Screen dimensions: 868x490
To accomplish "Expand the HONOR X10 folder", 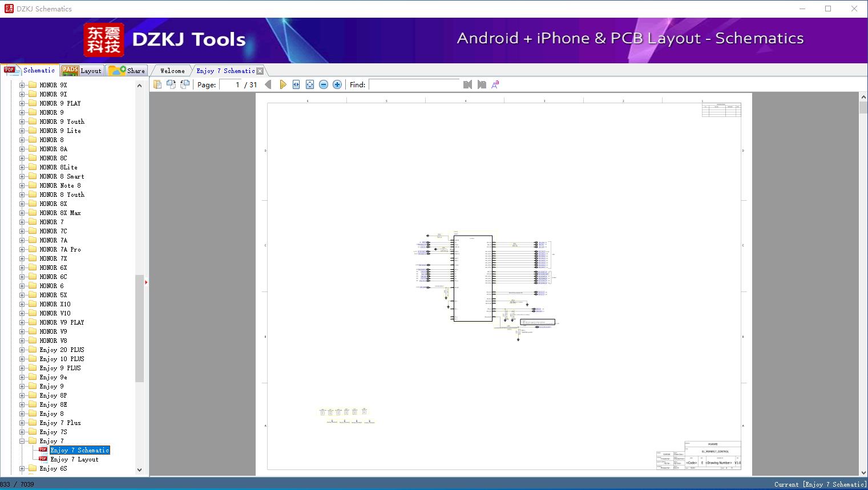I will 22,304.
